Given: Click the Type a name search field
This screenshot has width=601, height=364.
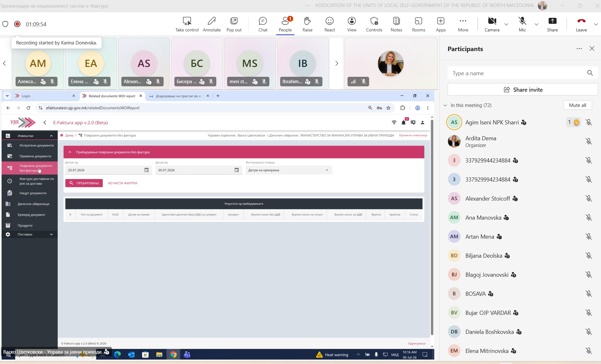Looking at the screenshot, I should tap(523, 73).
